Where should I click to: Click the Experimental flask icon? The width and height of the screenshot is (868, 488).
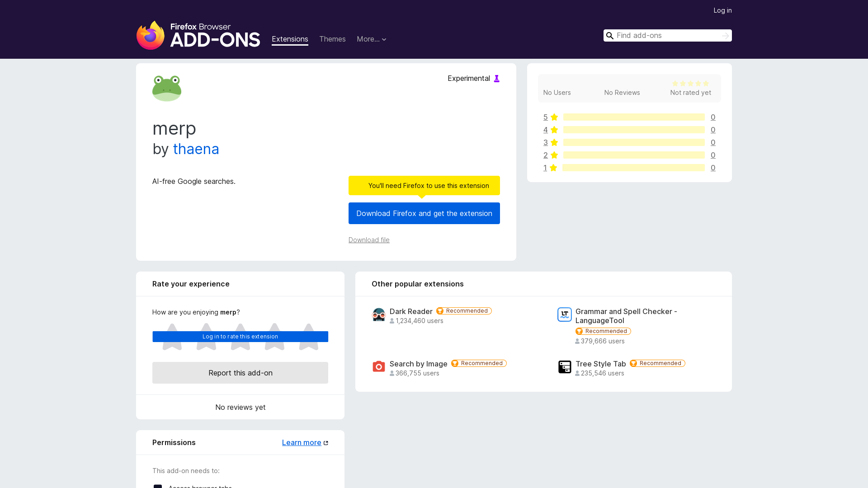[496, 79]
